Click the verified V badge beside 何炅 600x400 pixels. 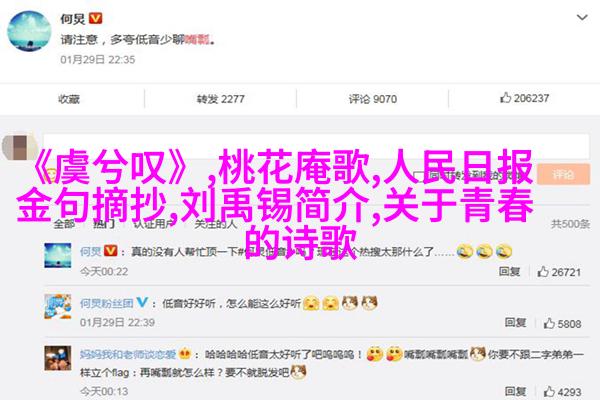[x=95, y=18]
